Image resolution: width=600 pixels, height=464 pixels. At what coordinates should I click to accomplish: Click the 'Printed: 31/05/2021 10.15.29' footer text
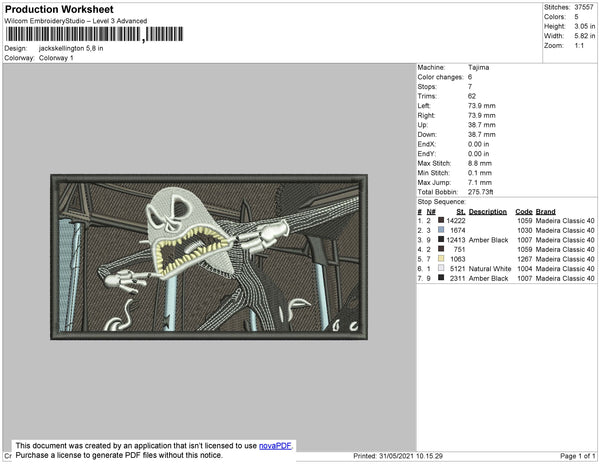point(398,456)
